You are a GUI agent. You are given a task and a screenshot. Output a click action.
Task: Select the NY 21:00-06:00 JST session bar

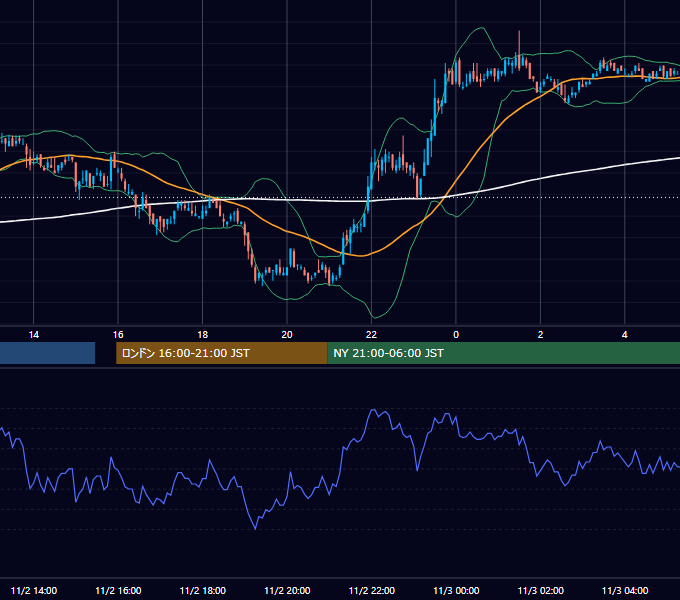tap(503, 353)
